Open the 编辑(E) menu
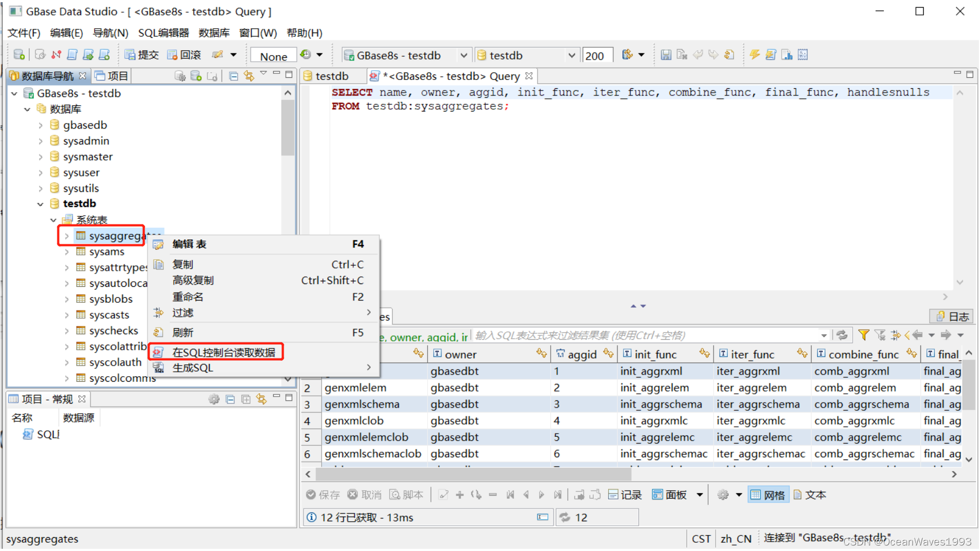The image size is (980, 551). 66,33
